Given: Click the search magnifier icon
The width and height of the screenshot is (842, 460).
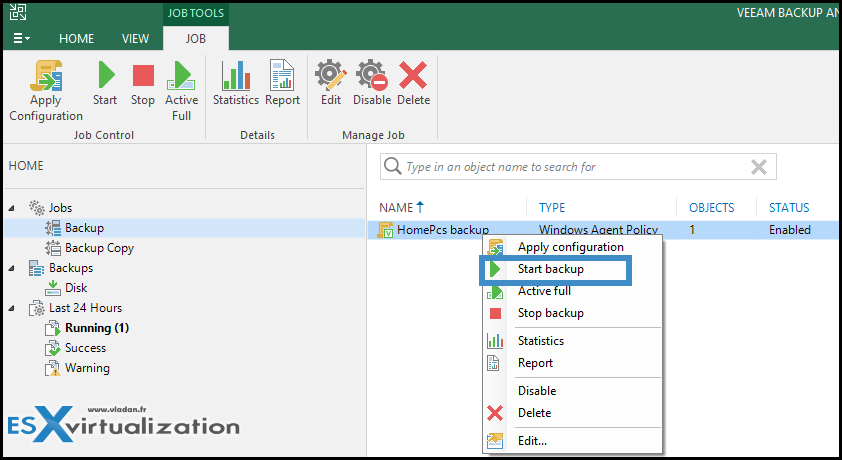Looking at the screenshot, I should tap(393, 166).
